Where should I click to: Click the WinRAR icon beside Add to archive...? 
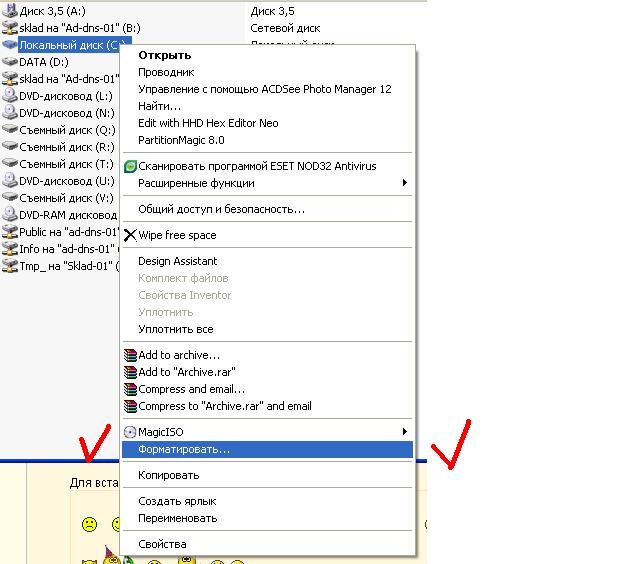tap(130, 355)
